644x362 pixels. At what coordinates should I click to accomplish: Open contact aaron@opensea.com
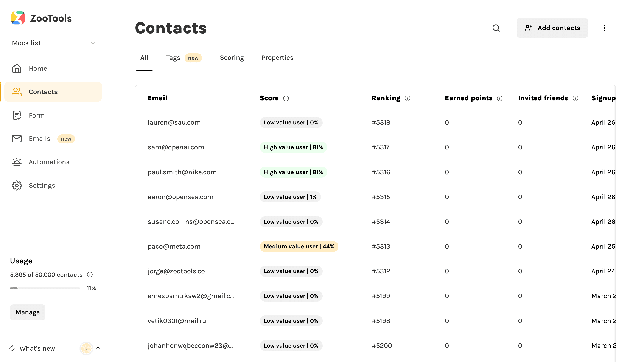(x=180, y=197)
